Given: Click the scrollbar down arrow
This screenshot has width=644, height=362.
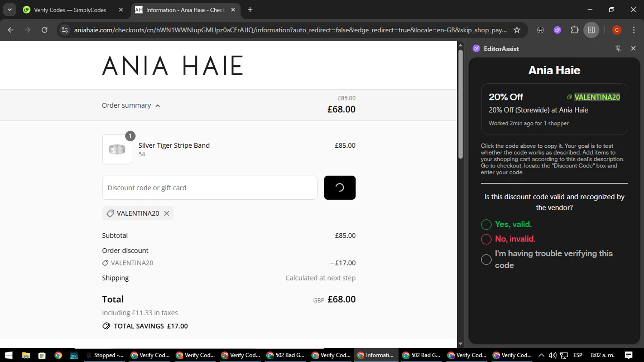Looking at the screenshot, I should coord(460,344).
